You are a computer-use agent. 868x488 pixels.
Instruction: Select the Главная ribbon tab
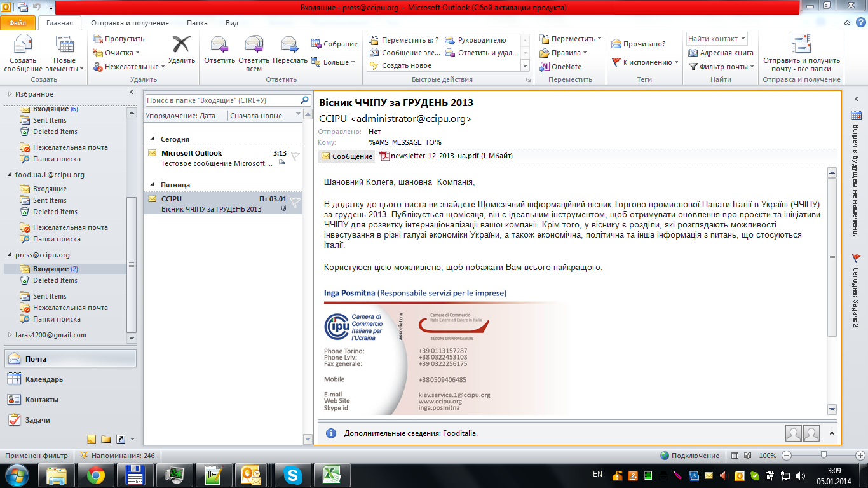[x=60, y=23]
